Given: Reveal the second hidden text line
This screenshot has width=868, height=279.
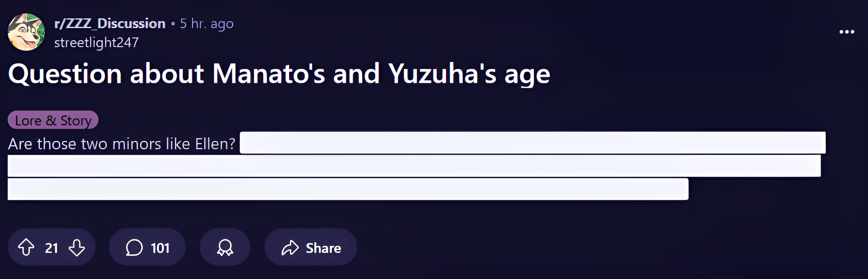Looking at the screenshot, I should [414, 166].
